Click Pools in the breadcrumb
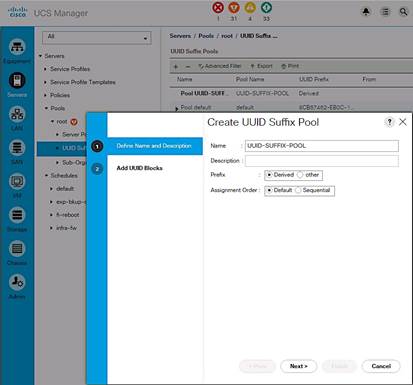Viewport: 413px width, 385px height. 206,36
